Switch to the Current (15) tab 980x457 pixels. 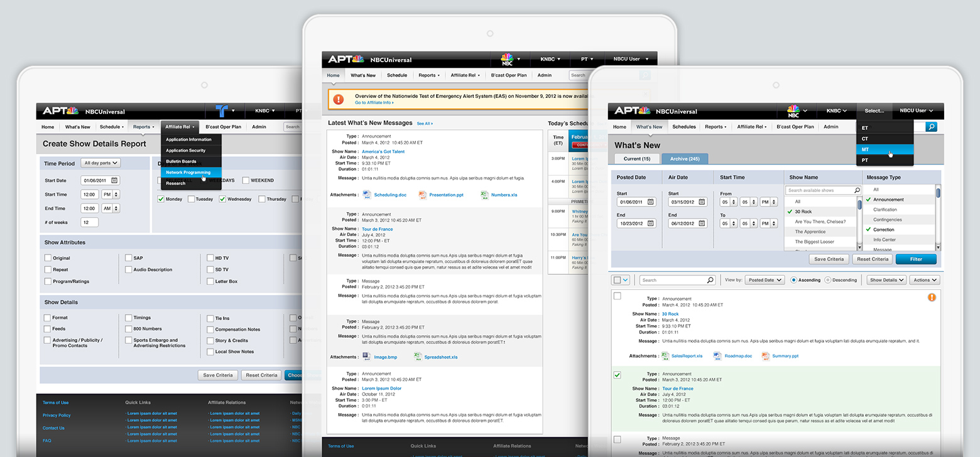click(x=636, y=159)
